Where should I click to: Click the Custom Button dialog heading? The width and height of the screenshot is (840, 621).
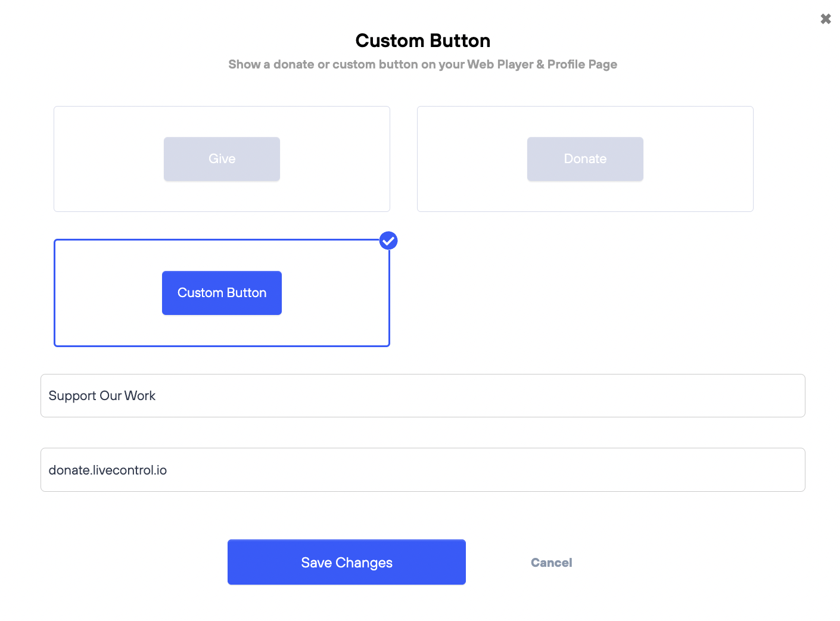point(423,40)
